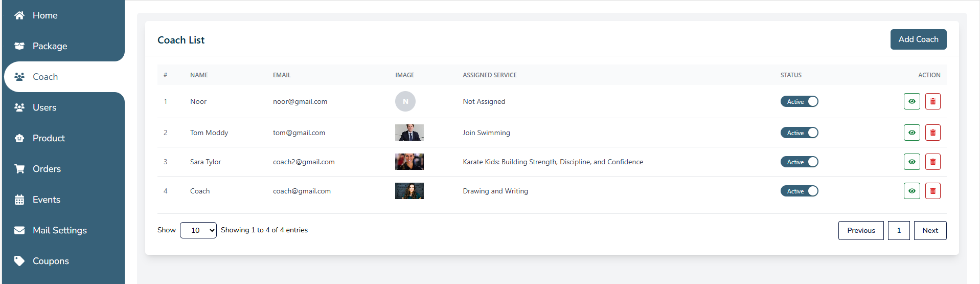This screenshot has height=284, width=980.
Task: Click the envelope Mail Settings icon
Action: [19, 230]
